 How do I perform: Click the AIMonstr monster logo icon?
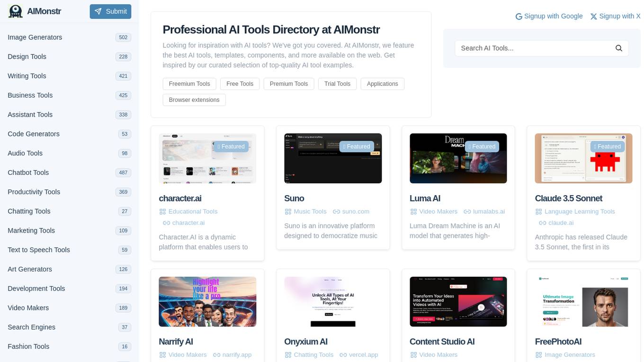click(16, 11)
